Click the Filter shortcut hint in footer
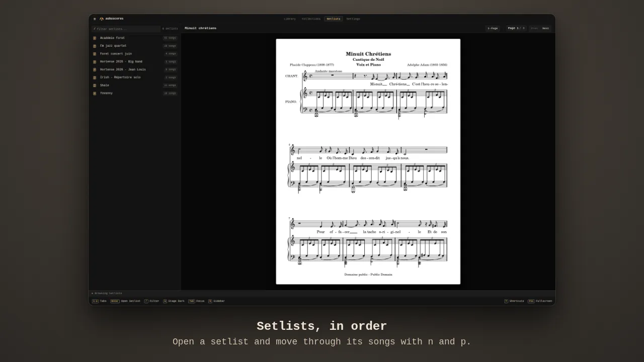The height and width of the screenshot is (362, 644). 151,301
